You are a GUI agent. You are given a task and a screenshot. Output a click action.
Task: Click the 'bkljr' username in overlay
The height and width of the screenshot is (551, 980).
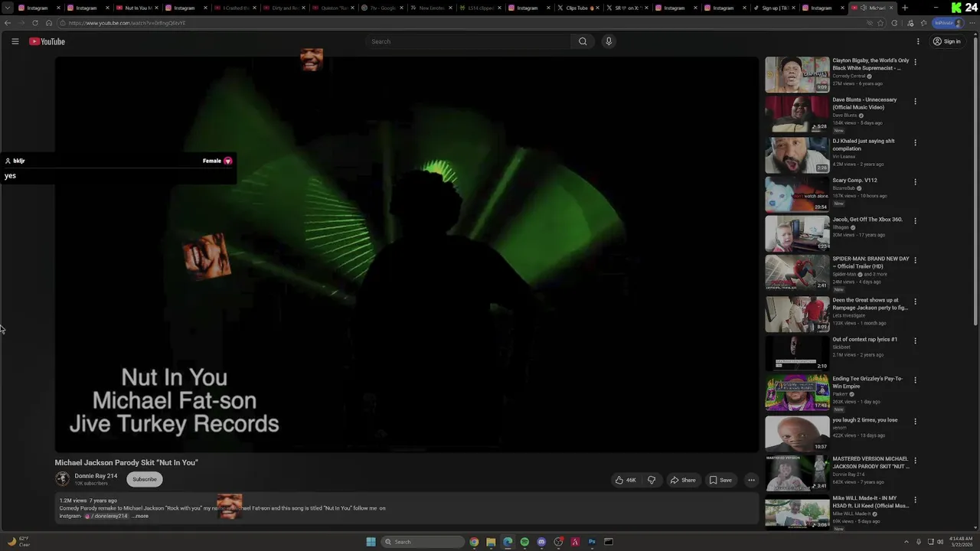[19, 161]
